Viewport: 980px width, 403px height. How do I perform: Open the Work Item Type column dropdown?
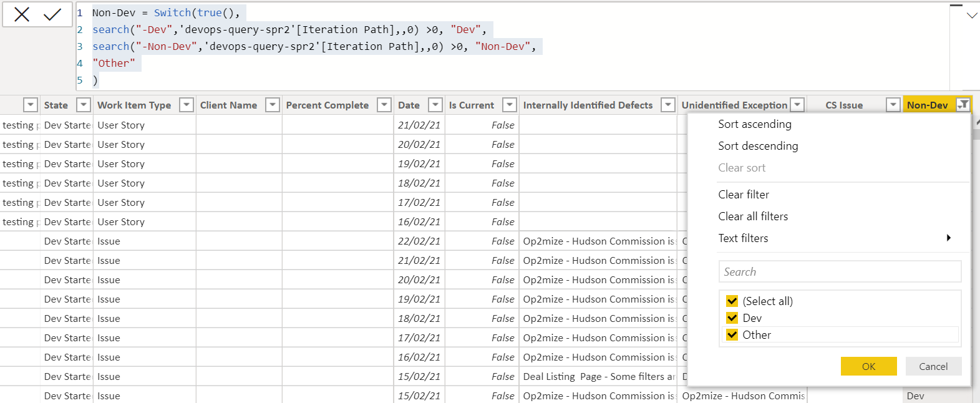[187, 105]
